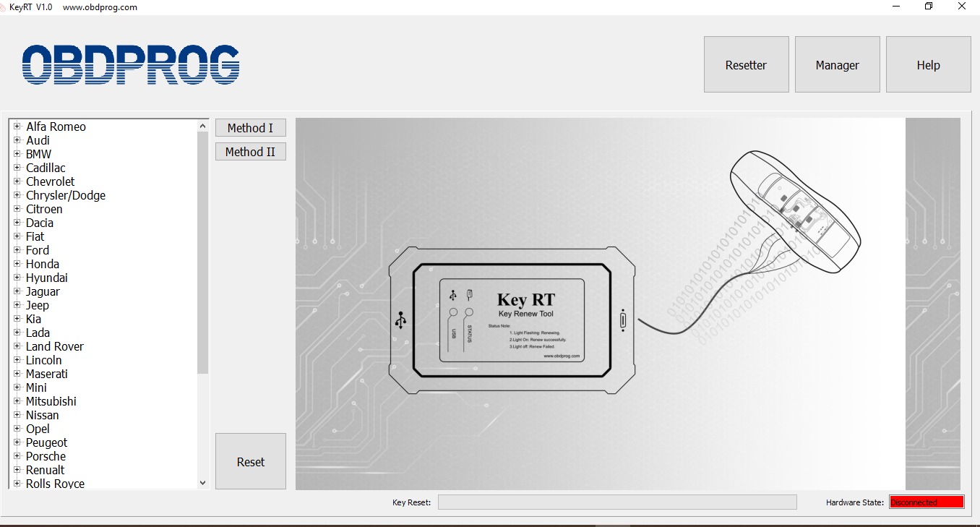This screenshot has height=527, width=980.
Task: Expand the Citroen tree node
Action: pos(17,209)
